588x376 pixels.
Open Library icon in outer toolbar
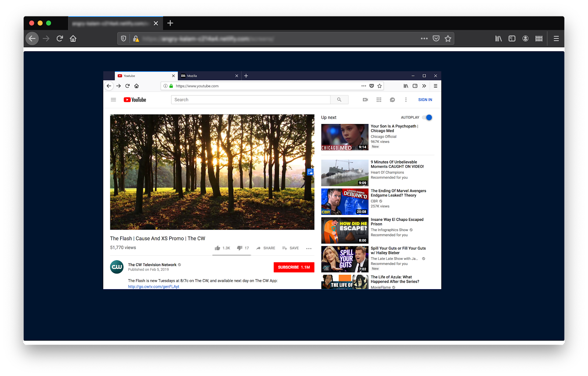click(x=498, y=38)
